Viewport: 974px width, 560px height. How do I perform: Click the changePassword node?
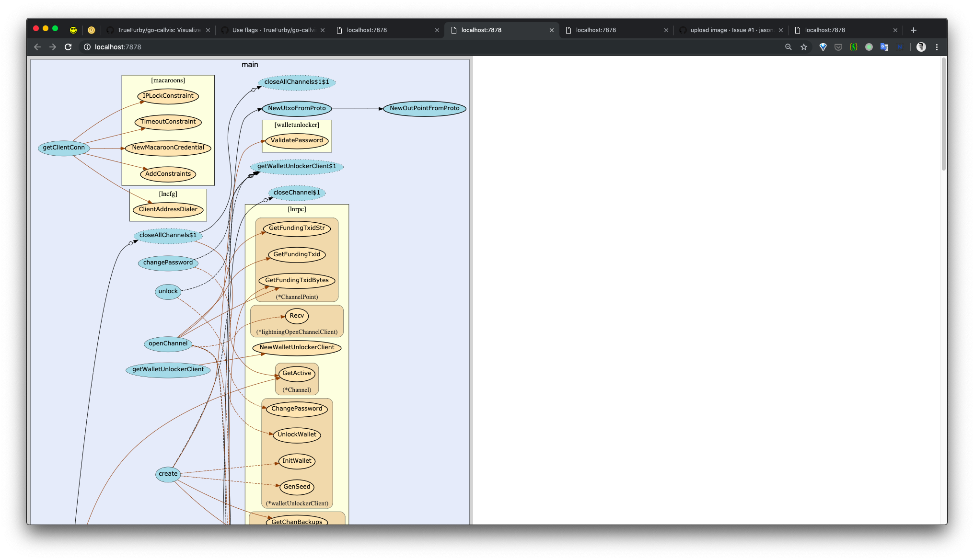(168, 263)
